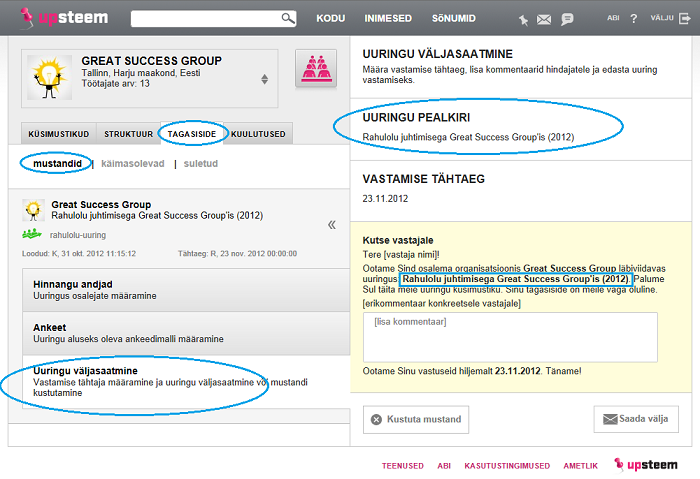Click the deadline date 23.11.2012
Viewport: 700px width, 479px height.
[x=385, y=199]
